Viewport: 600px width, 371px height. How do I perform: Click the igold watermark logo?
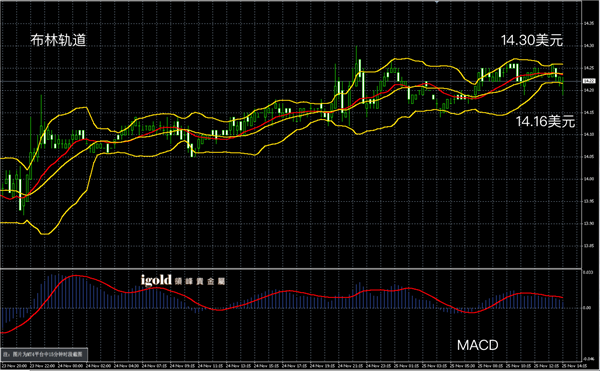156,280
